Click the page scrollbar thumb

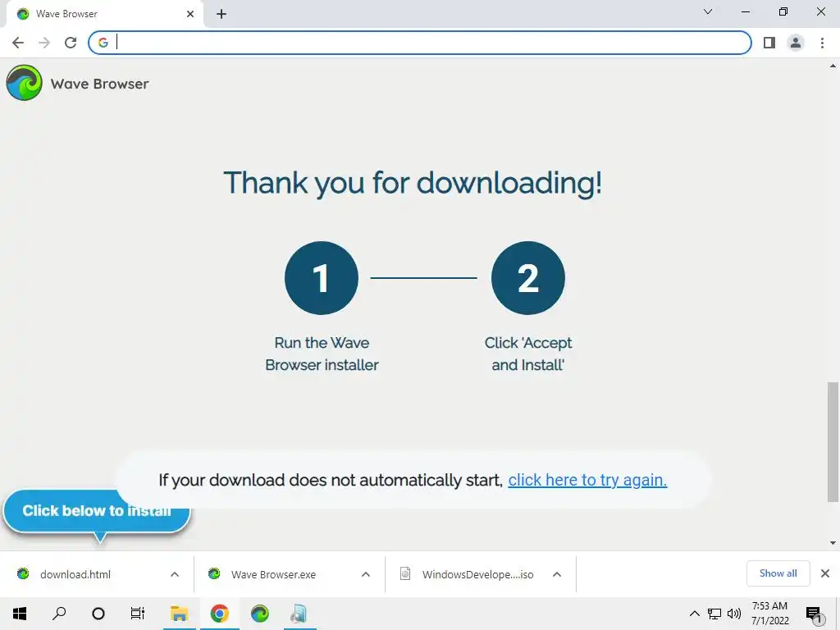833,442
